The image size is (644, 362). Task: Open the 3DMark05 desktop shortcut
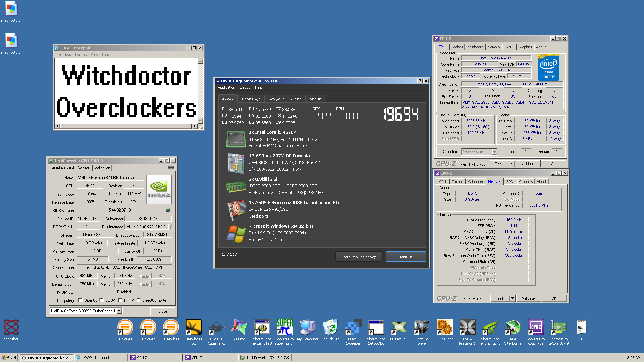coord(148,330)
